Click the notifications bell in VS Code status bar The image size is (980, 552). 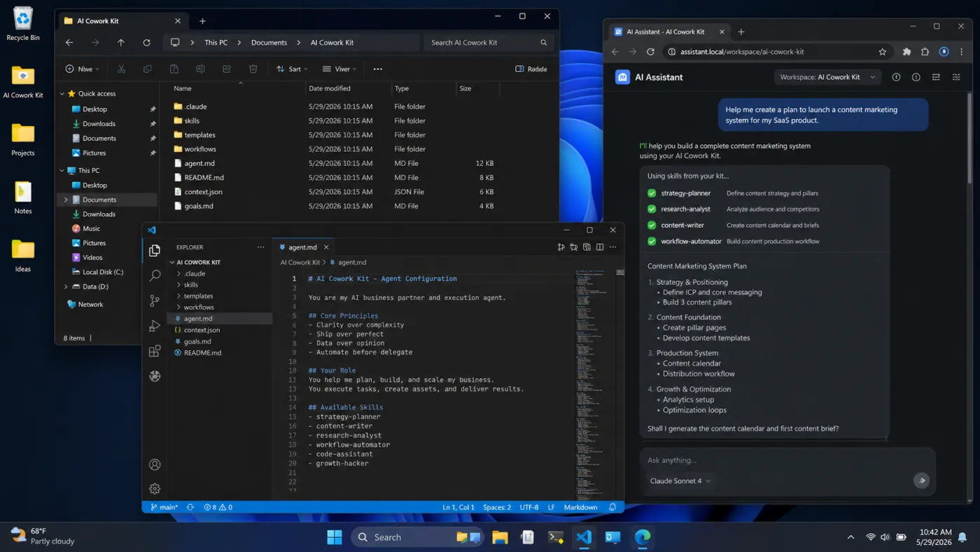(612, 507)
